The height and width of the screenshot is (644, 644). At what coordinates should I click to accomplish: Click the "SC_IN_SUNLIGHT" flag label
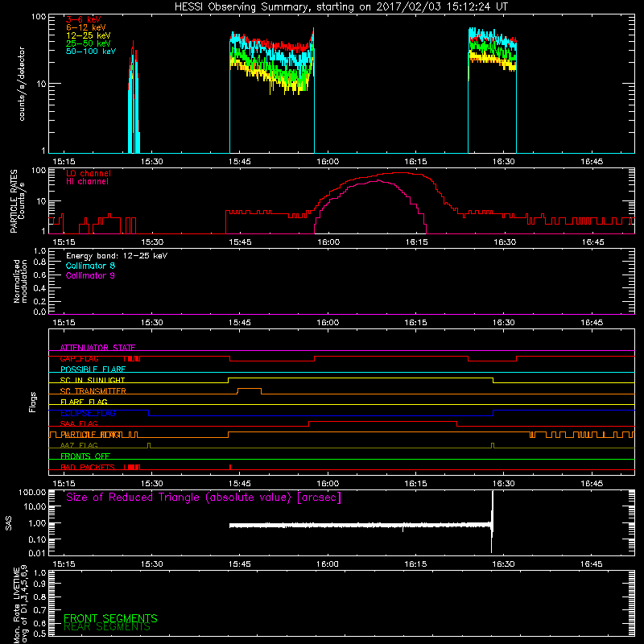pos(93,380)
